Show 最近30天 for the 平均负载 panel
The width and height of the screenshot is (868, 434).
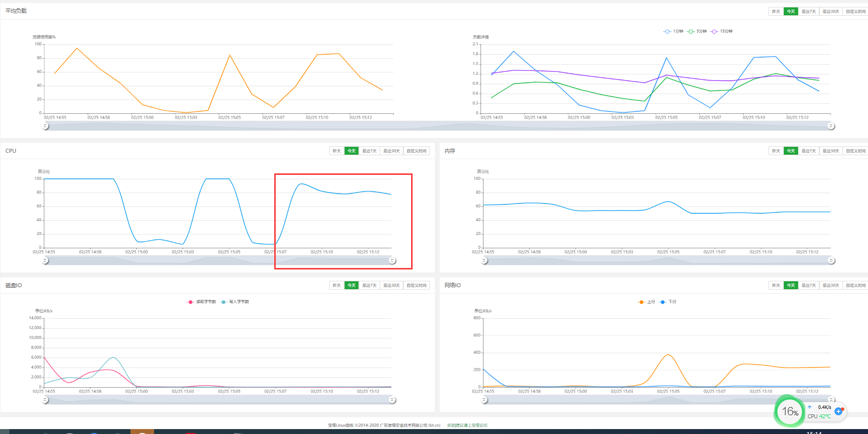click(x=831, y=11)
